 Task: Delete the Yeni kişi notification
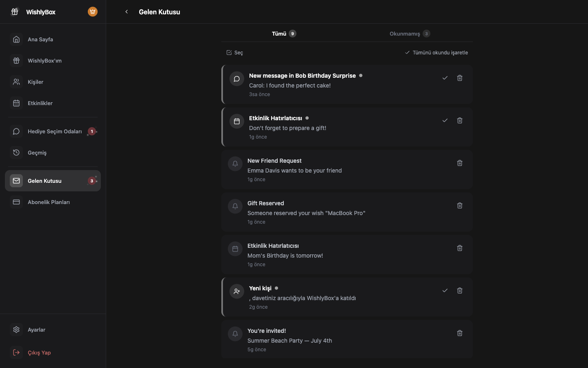point(460,290)
